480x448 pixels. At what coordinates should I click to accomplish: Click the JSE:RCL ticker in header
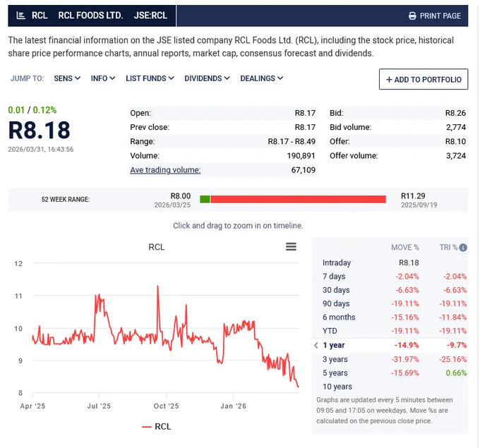pyautogui.click(x=150, y=16)
